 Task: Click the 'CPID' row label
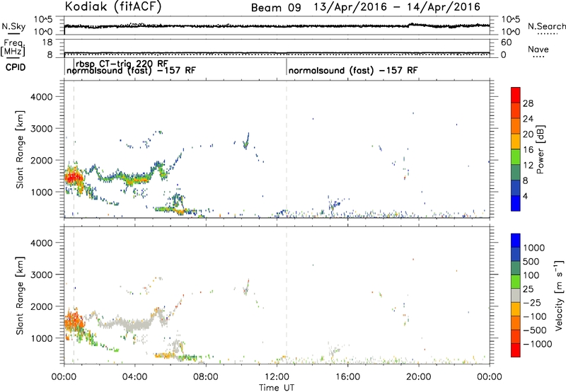[16, 67]
